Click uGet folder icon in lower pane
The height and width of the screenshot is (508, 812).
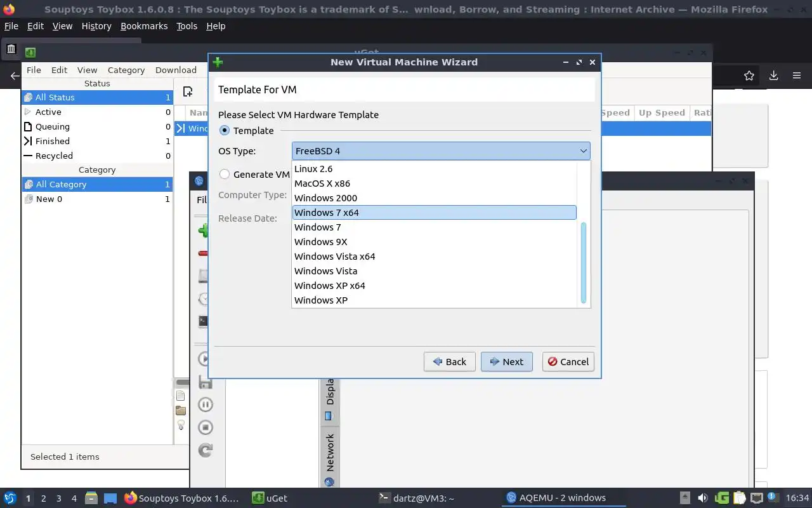click(181, 410)
